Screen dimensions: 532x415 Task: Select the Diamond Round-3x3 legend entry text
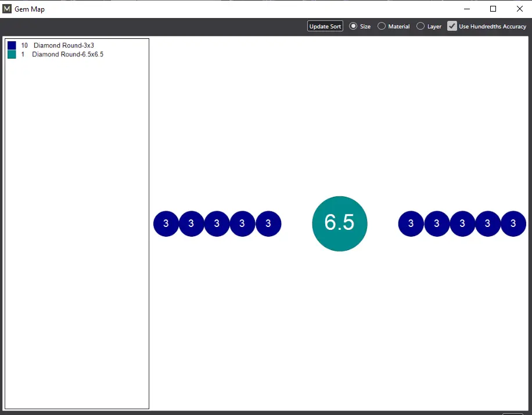point(63,45)
